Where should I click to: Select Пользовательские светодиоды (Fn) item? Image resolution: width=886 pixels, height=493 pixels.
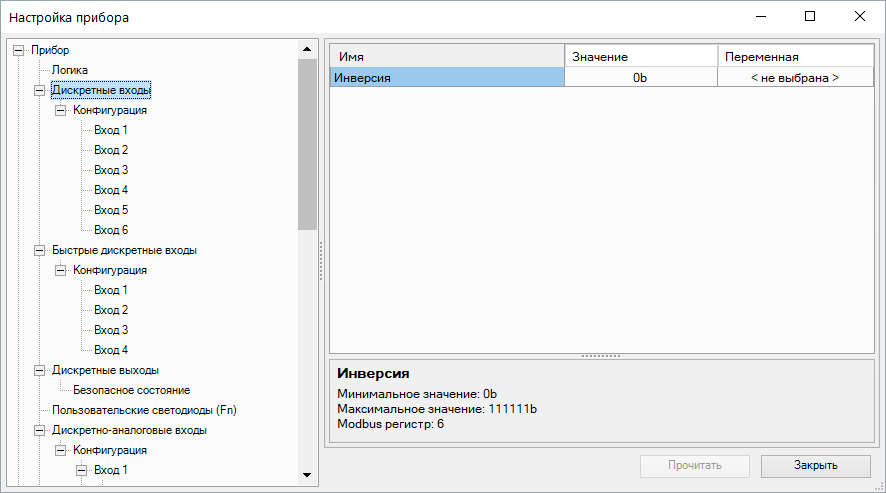point(144,410)
